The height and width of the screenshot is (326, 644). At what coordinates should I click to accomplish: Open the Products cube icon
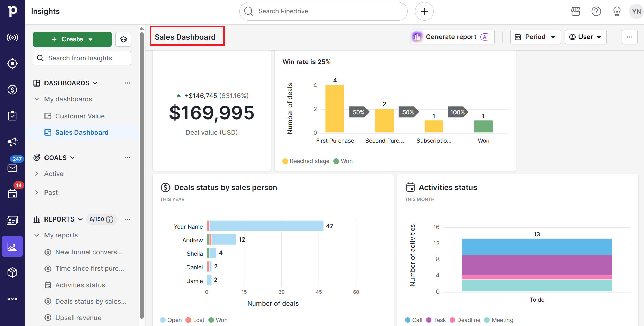pos(13,272)
